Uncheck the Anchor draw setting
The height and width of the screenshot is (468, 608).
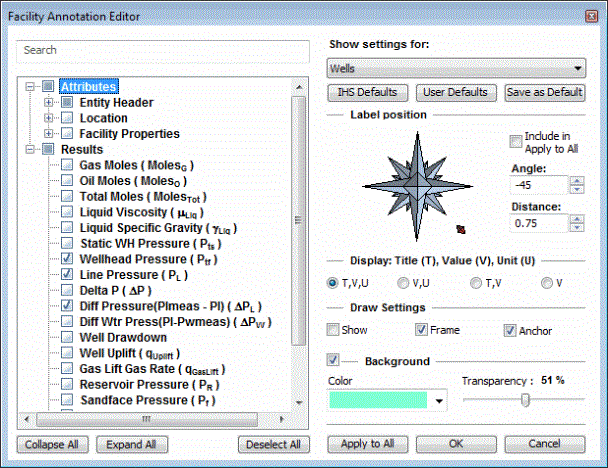(x=511, y=330)
